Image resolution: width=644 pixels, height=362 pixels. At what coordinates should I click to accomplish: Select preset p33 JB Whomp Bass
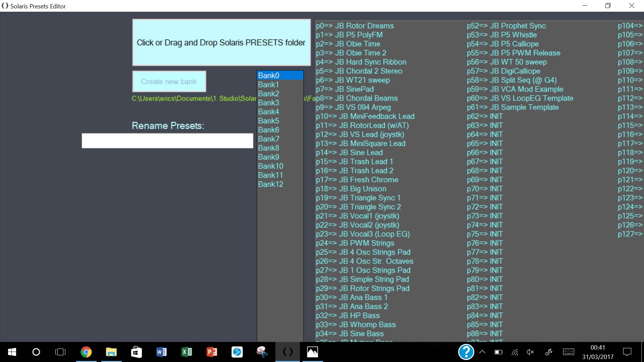pos(356,324)
